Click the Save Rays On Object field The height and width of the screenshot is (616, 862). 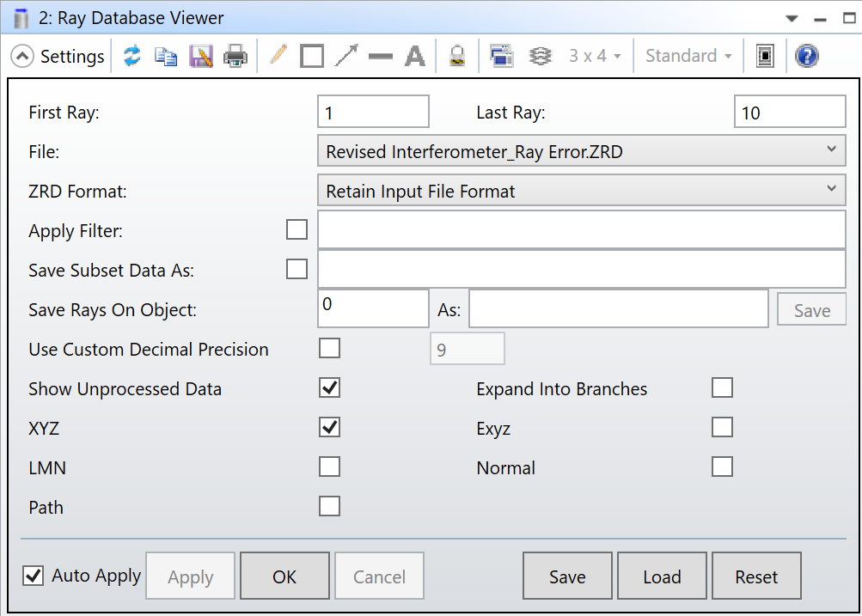(373, 308)
